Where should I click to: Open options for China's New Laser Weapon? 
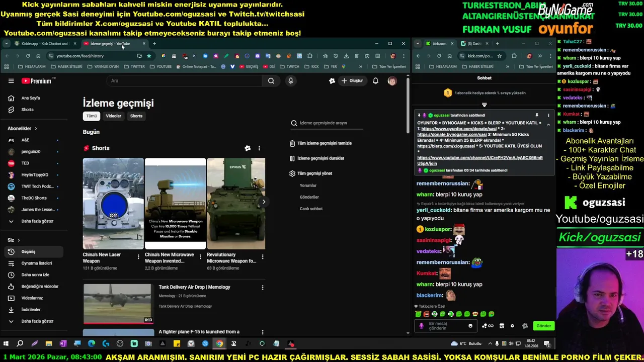[x=138, y=257]
